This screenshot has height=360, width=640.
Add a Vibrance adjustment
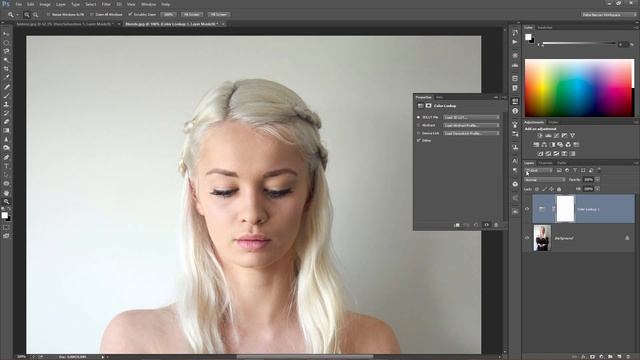[573, 136]
